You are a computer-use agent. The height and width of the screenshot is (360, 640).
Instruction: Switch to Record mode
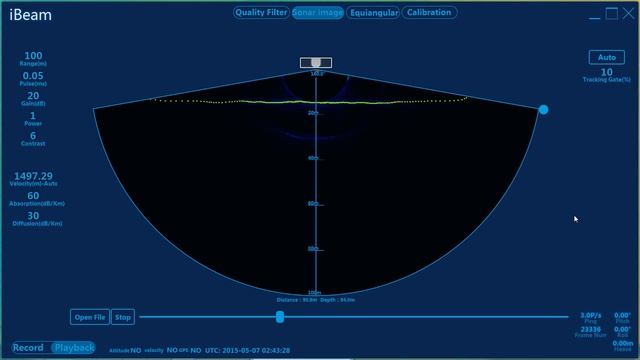coord(28,348)
